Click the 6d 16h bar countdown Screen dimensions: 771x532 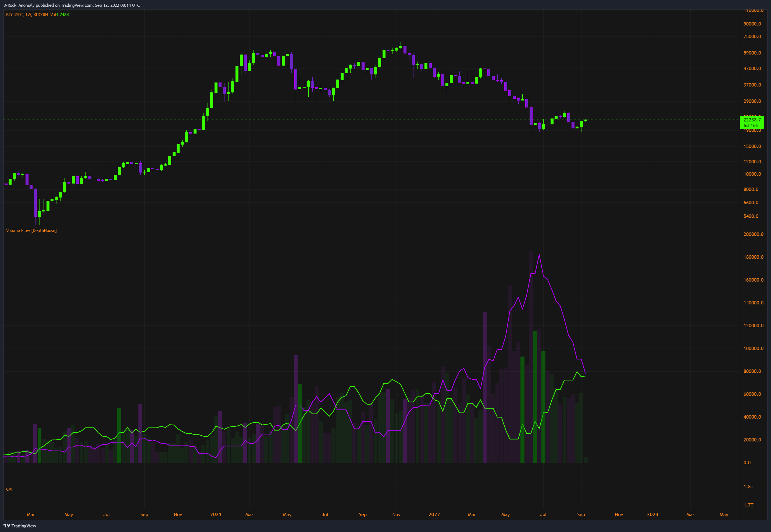coord(751,125)
